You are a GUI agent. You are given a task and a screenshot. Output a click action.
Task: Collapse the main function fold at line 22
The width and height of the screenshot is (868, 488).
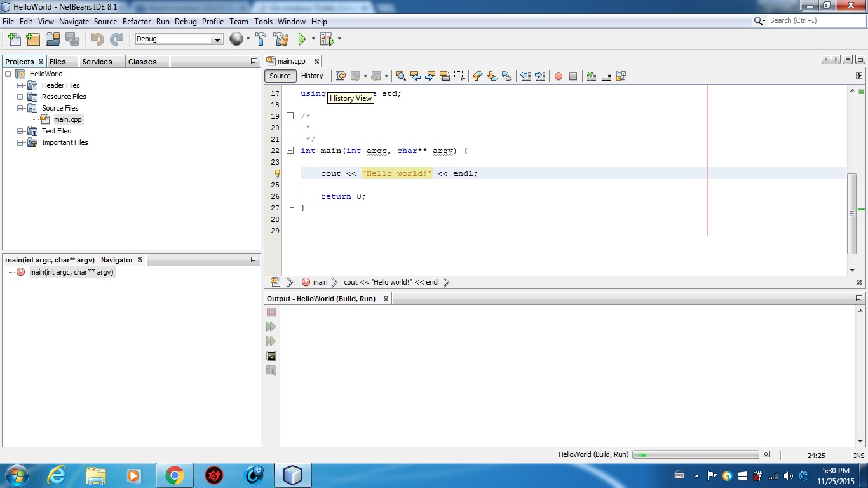[x=290, y=151]
